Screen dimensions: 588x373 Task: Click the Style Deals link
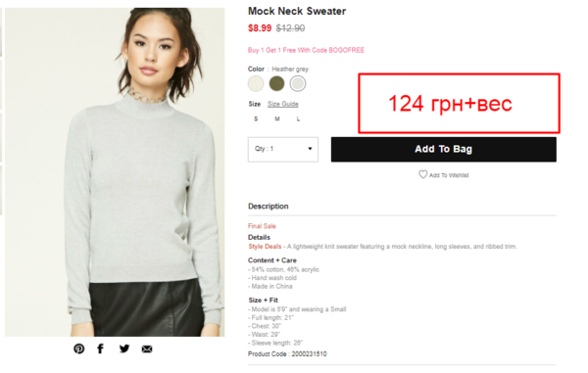265,247
